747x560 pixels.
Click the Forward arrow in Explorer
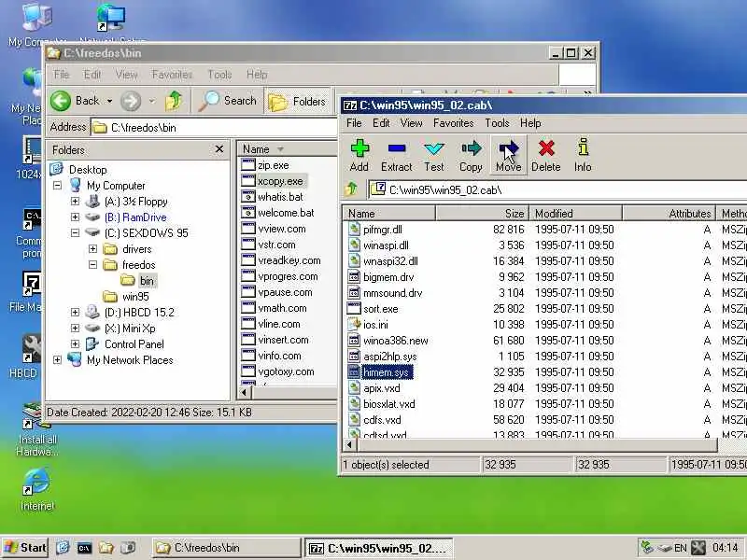pos(131,101)
